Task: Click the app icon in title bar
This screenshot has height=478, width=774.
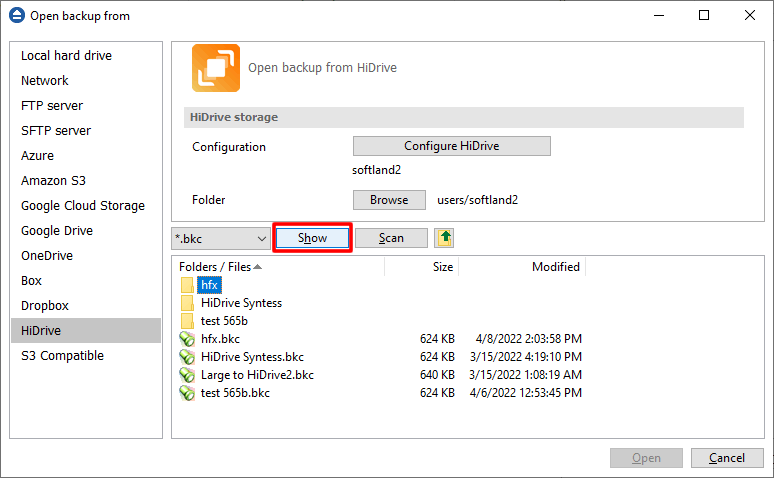Action: pyautogui.click(x=17, y=15)
